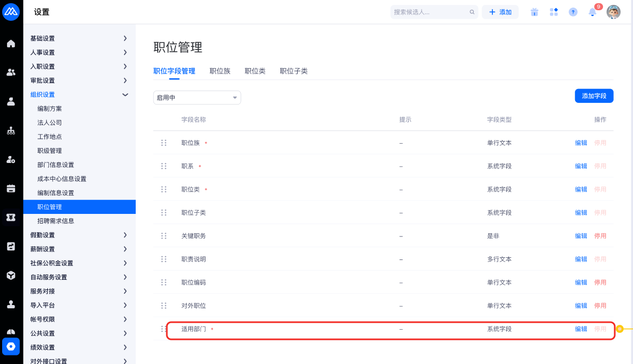Click 编辑 link for 职位编码 row
The width and height of the screenshot is (633, 364).
click(581, 283)
